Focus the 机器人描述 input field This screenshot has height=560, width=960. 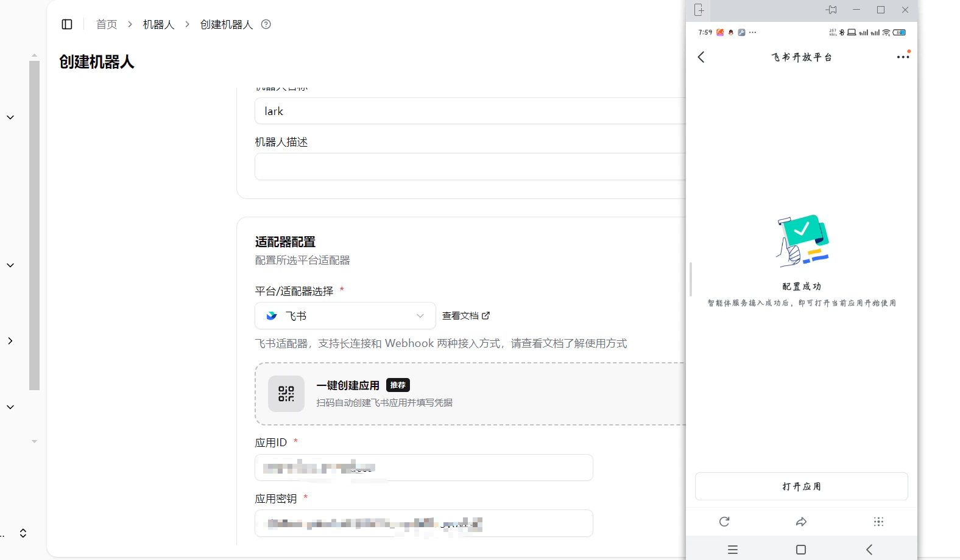tap(470, 166)
